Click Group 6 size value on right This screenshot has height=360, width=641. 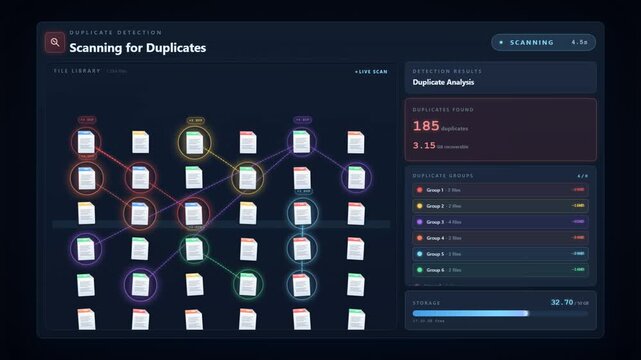coord(578,270)
